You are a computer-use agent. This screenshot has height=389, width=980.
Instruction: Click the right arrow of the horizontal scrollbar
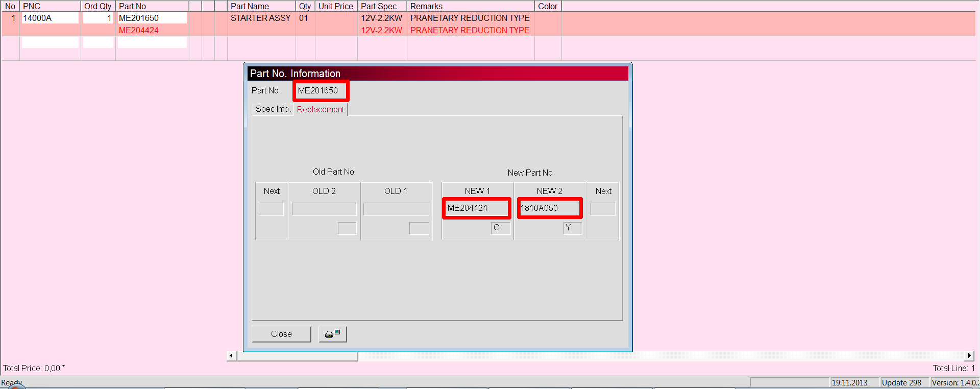tap(969, 356)
